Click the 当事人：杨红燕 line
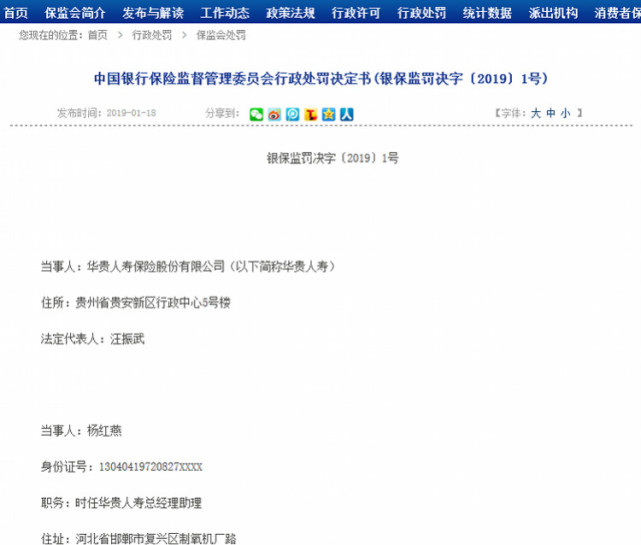641x545 pixels. point(81,431)
